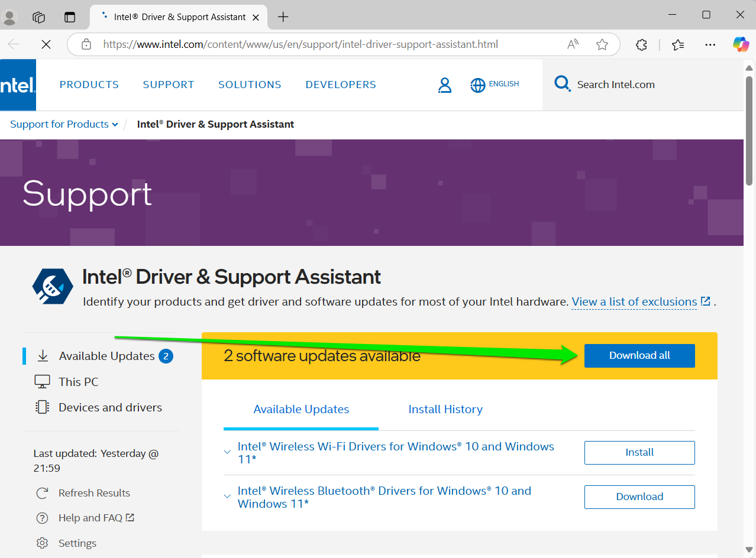Image resolution: width=756 pixels, height=558 pixels.
Task: Expand the Wireless Wi-Fi Drivers entry
Action: point(227,452)
